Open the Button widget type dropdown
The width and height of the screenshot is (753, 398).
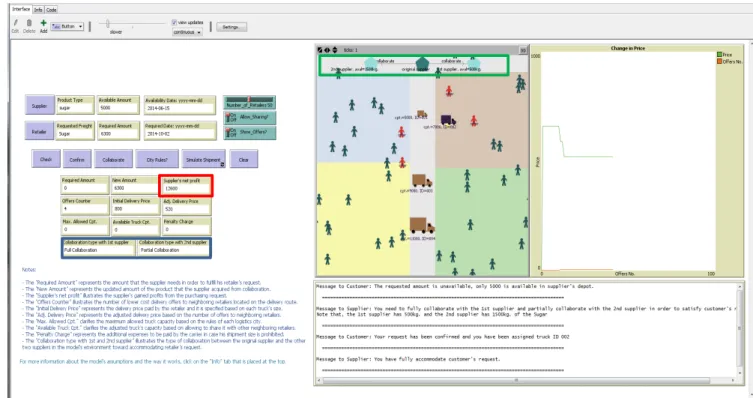click(67, 27)
